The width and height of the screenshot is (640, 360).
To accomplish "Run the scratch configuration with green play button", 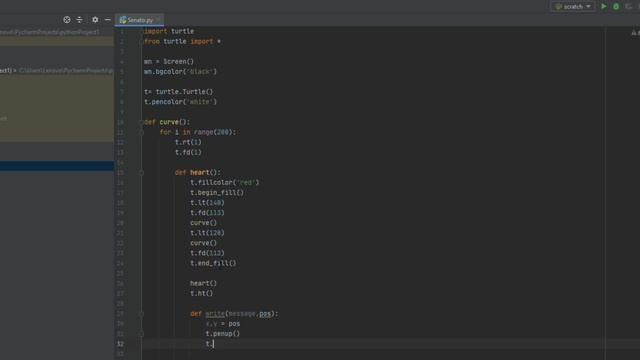I will (x=604, y=7).
